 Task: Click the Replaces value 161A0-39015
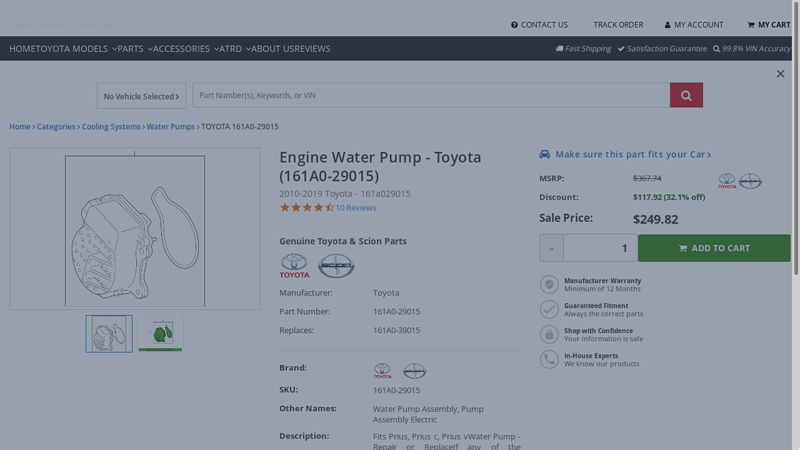click(396, 330)
